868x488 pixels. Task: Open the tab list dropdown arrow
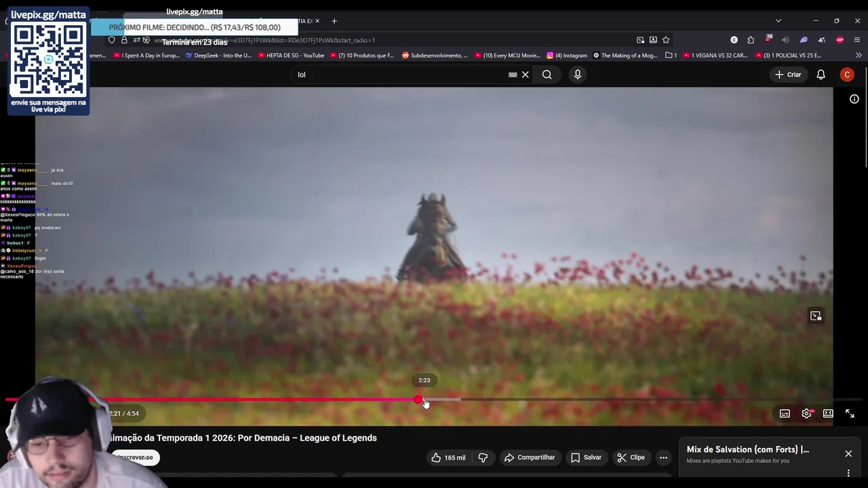(778, 21)
